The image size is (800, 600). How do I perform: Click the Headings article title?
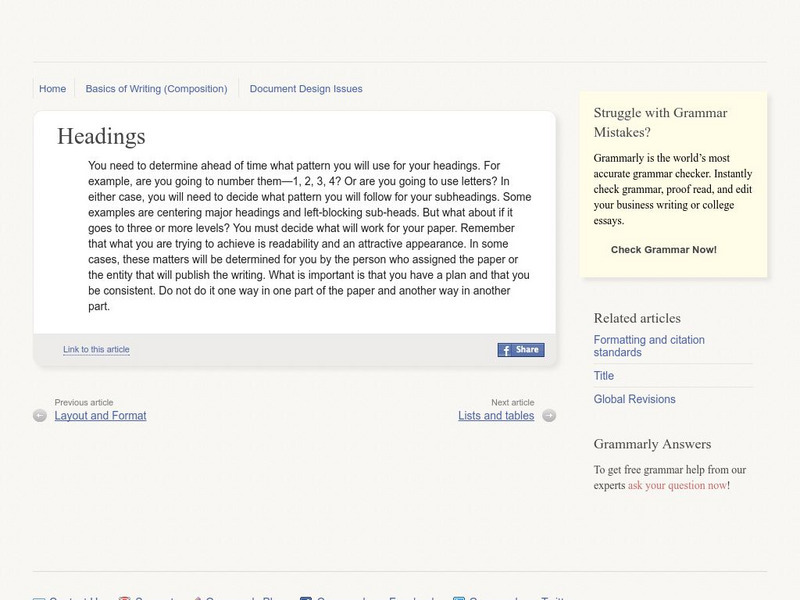click(x=101, y=136)
